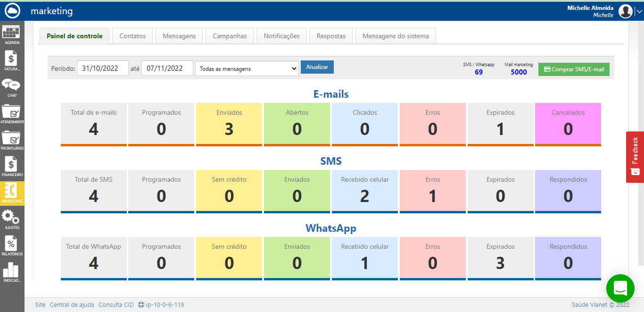Click the SMS Recebido celular card

tap(365, 192)
